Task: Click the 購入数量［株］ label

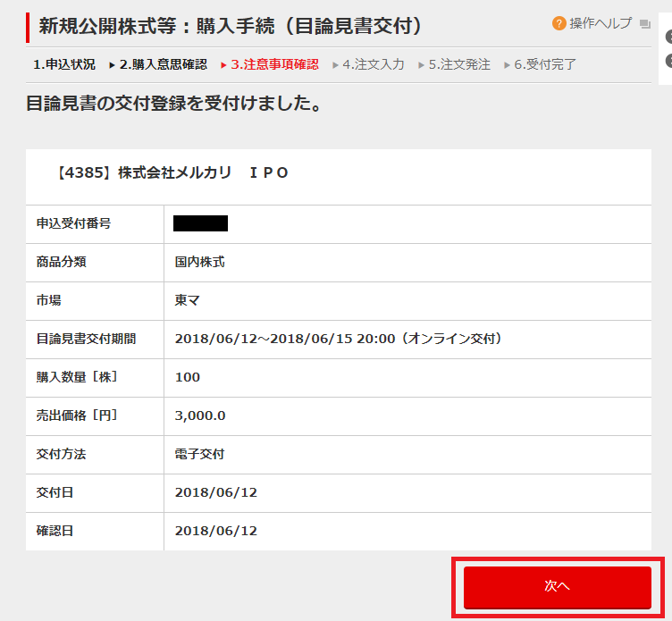Action: point(77,377)
